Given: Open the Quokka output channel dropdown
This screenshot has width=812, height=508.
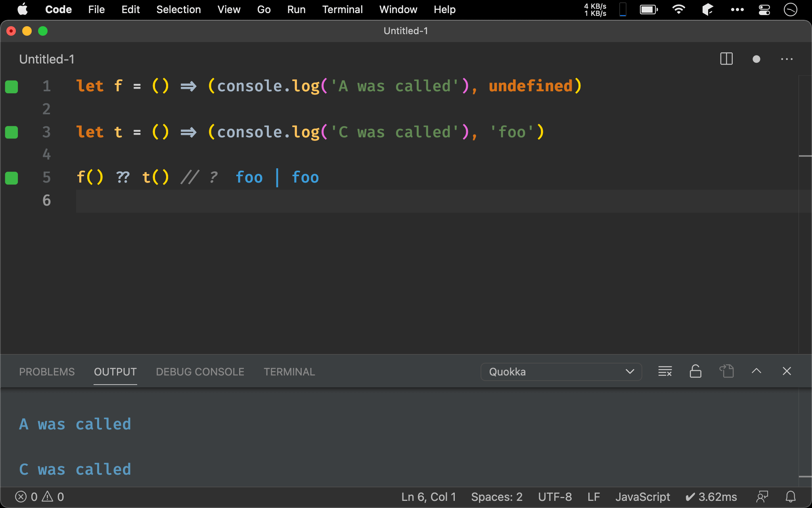Looking at the screenshot, I should [x=561, y=372].
